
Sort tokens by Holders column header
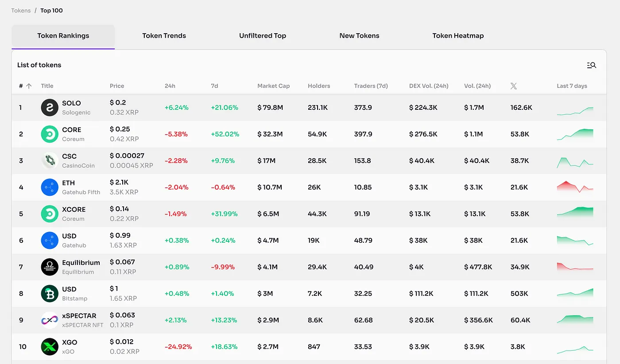[x=319, y=86]
